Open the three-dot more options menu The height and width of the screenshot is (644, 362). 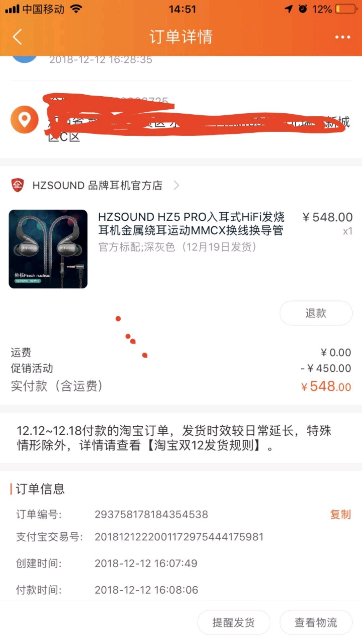point(343,37)
